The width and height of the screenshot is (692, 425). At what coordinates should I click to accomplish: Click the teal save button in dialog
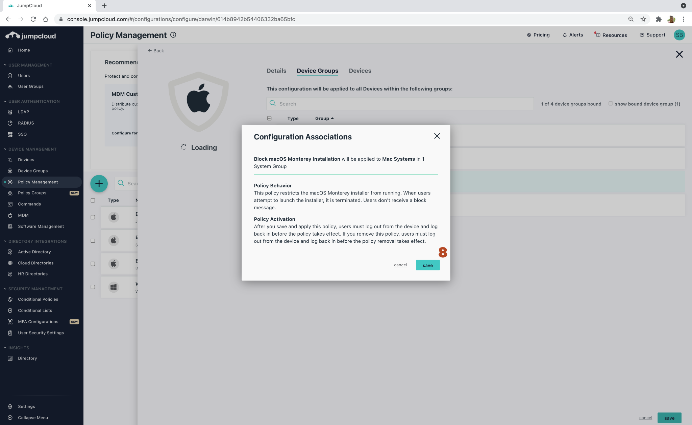[427, 265]
